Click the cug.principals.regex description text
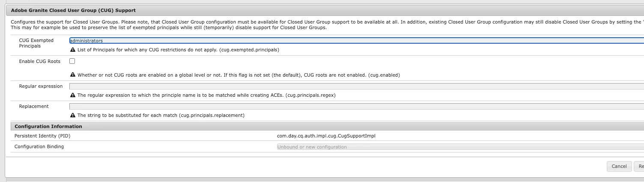 click(206, 95)
